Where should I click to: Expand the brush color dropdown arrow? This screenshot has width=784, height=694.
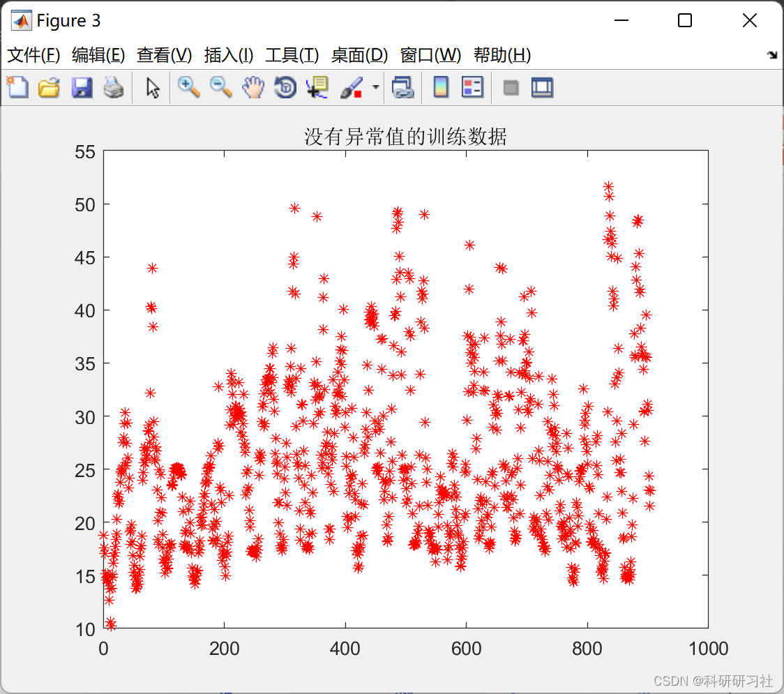[375, 87]
